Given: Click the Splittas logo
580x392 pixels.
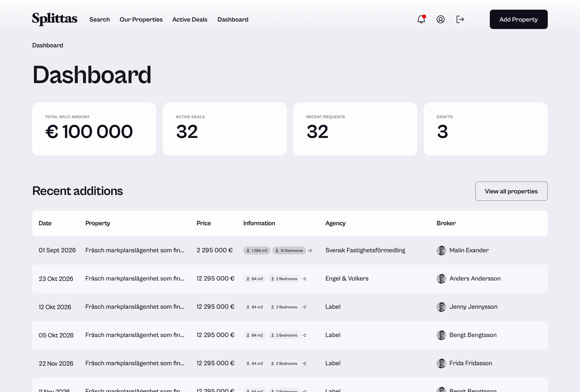Looking at the screenshot, I should pyautogui.click(x=55, y=19).
